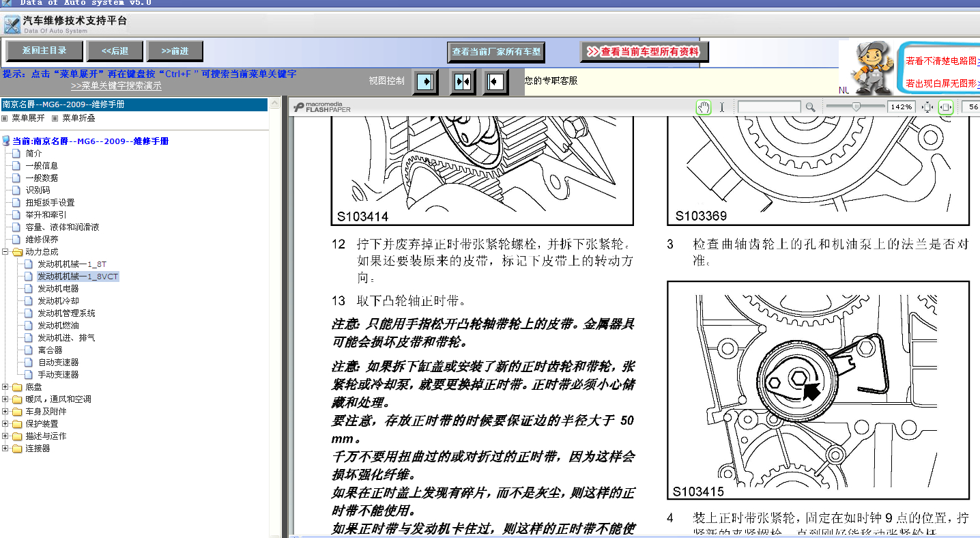Select the FlashPaper text selection cursor tool
Viewport: 980px width, 538px height.
tap(721, 107)
